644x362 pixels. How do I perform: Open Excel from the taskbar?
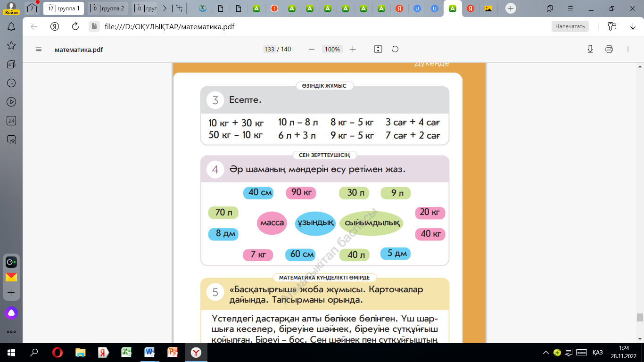126,352
